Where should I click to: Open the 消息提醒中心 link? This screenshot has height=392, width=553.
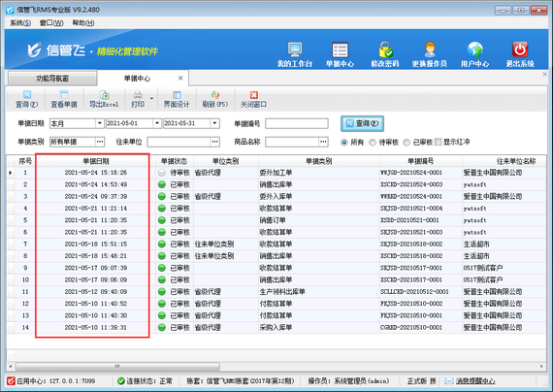coord(475,381)
